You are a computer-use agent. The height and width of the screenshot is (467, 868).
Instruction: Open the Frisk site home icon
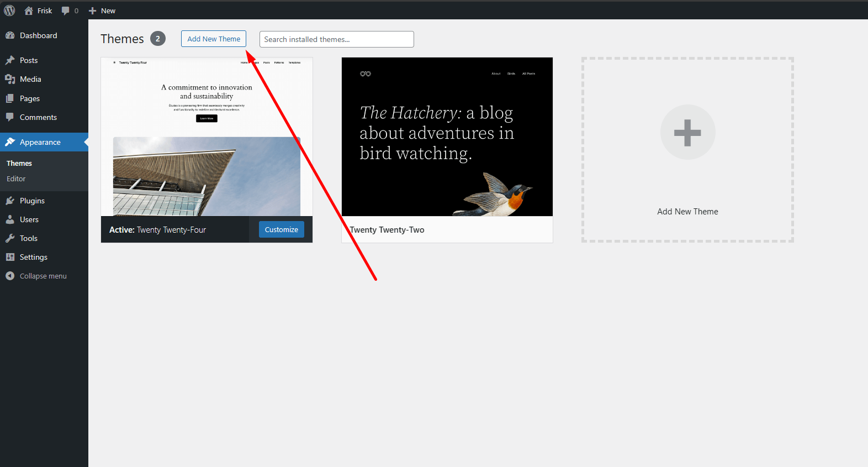click(29, 11)
